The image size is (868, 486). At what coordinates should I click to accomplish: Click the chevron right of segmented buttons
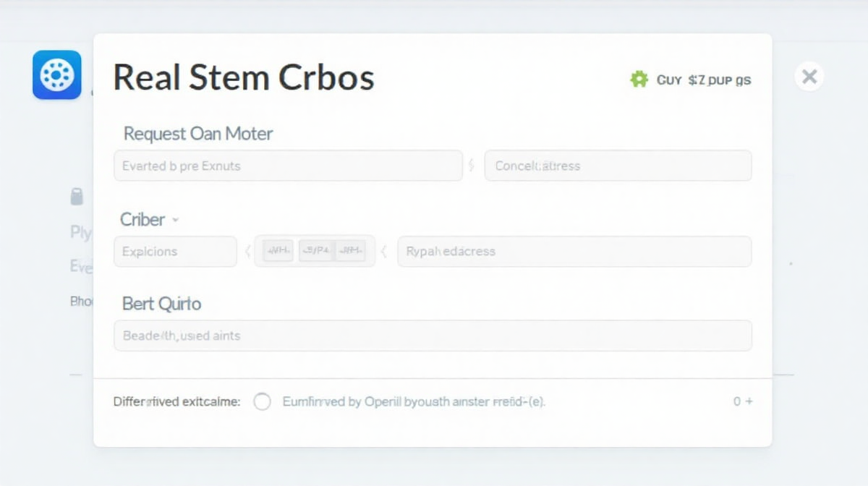pos(384,252)
